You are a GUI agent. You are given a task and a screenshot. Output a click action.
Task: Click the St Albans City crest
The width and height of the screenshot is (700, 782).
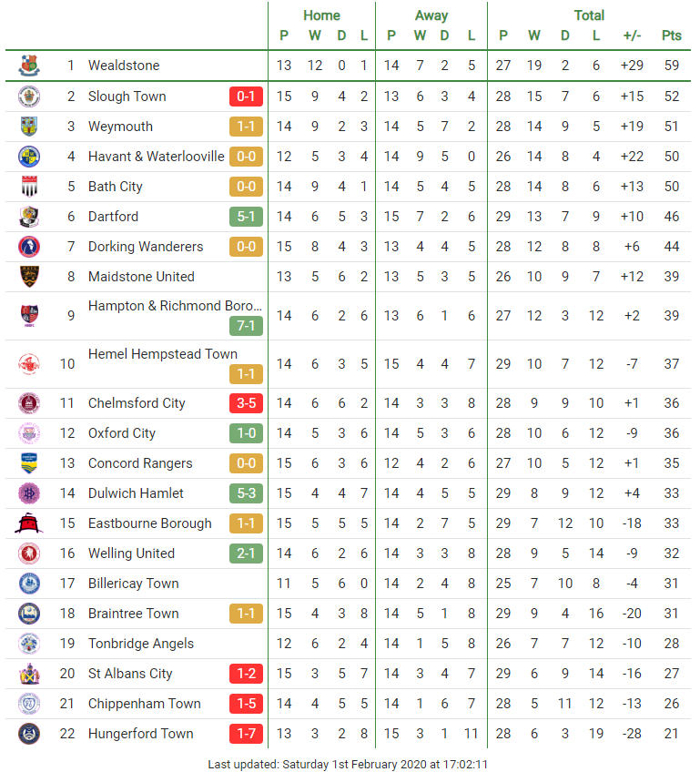click(x=29, y=674)
